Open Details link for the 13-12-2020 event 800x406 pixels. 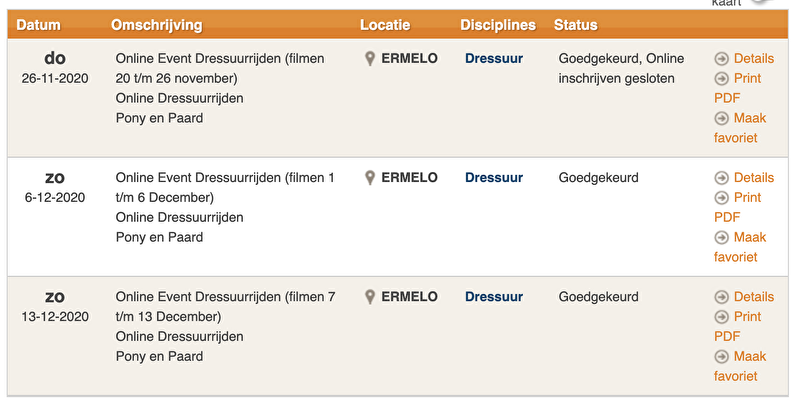tap(753, 297)
